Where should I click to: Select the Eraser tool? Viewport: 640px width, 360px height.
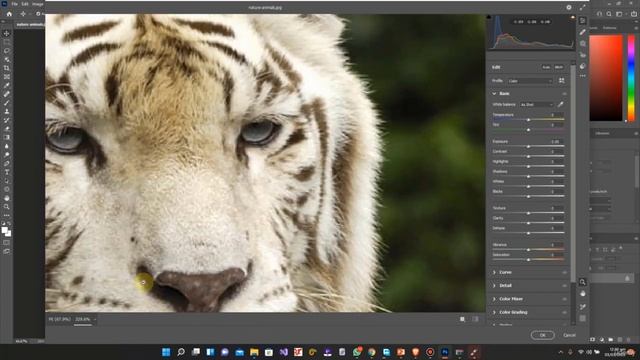(x=7, y=129)
